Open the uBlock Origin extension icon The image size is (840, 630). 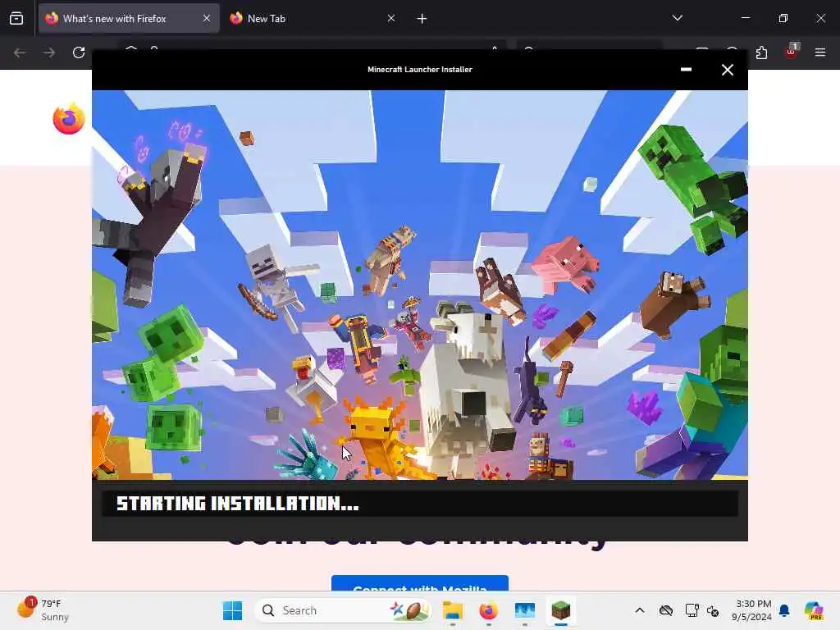(x=792, y=52)
